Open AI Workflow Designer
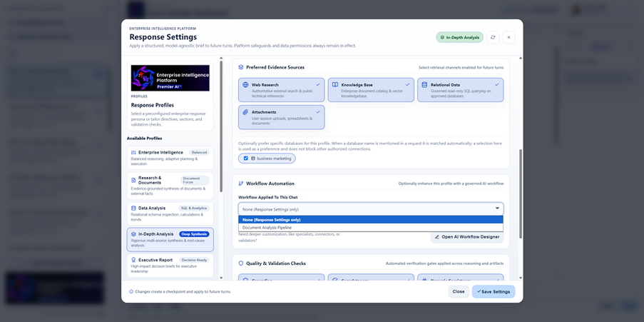This screenshot has height=322, width=644. [467, 237]
